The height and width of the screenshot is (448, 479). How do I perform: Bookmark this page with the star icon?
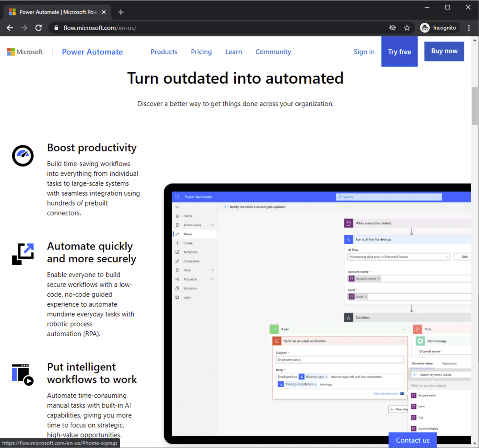407,28
